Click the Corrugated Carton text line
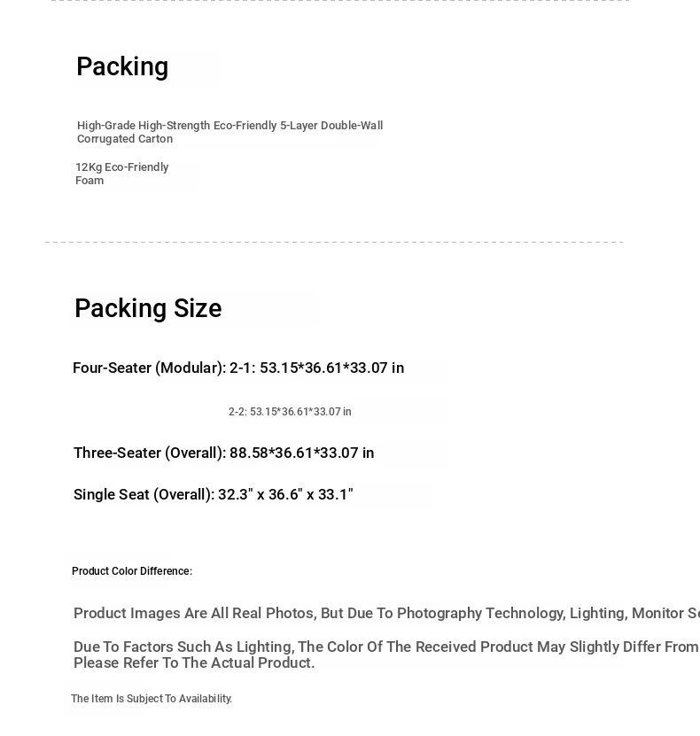 [125, 139]
